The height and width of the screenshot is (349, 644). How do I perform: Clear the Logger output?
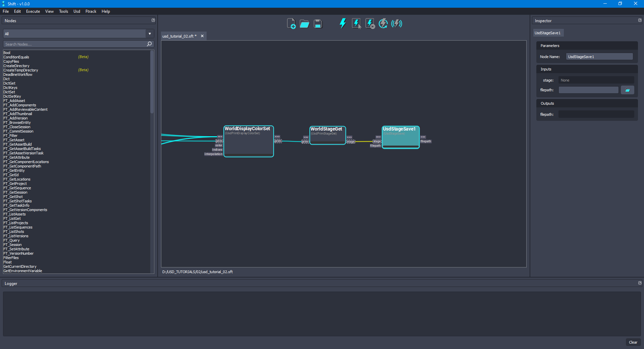[x=633, y=342]
